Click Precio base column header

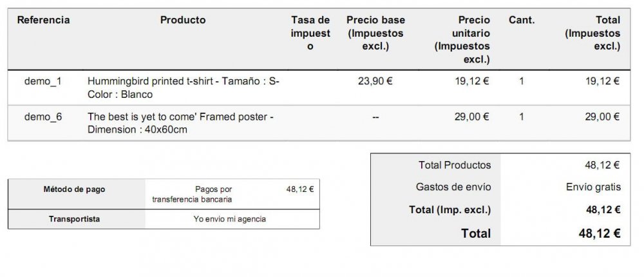click(375, 33)
